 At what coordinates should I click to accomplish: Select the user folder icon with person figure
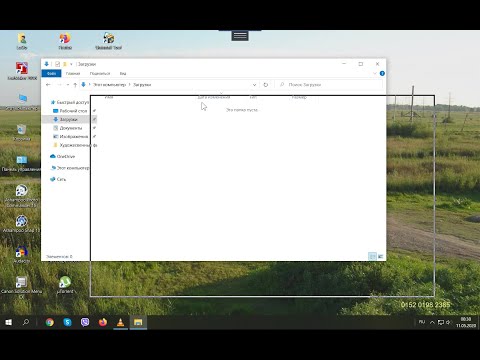tap(22, 41)
